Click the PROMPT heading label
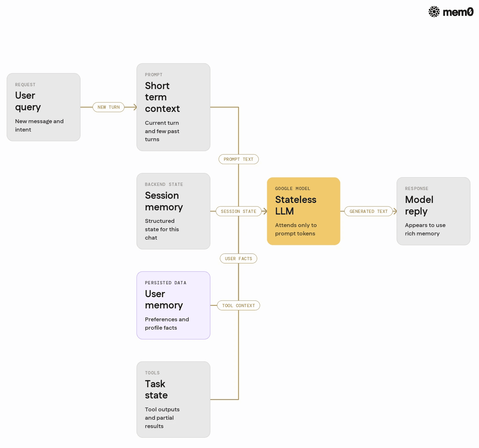This screenshot has width=479, height=448. [x=154, y=75]
